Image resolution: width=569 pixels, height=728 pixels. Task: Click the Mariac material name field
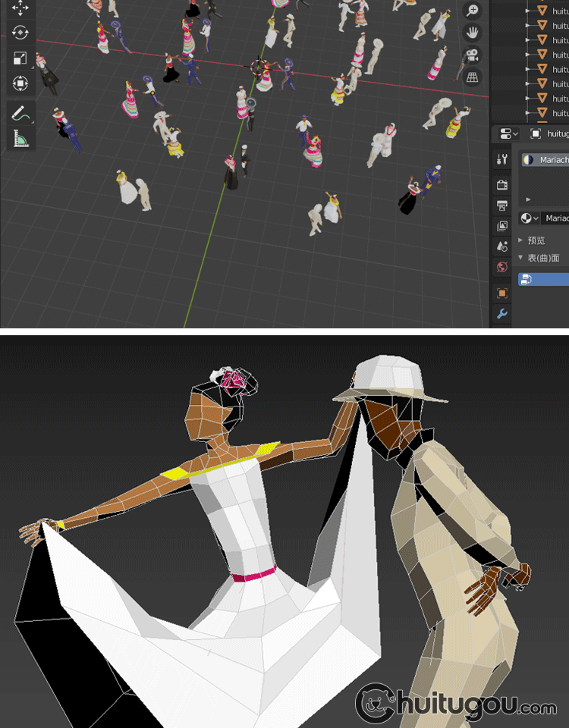click(555, 218)
